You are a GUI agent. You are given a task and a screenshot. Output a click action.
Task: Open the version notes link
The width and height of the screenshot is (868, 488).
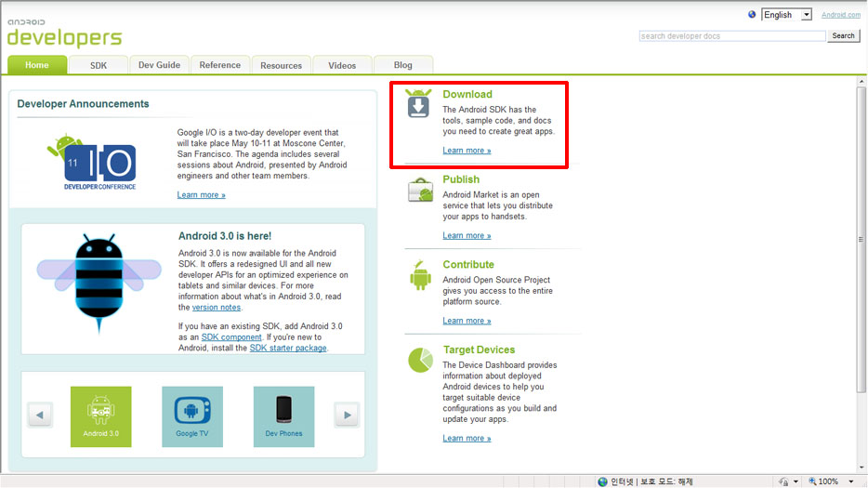tap(217, 308)
